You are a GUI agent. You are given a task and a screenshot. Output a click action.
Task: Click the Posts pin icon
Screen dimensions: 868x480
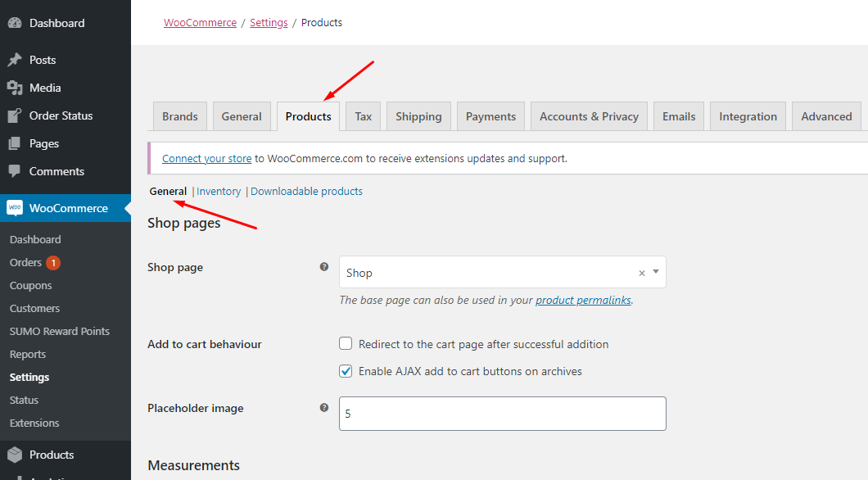tap(15, 60)
